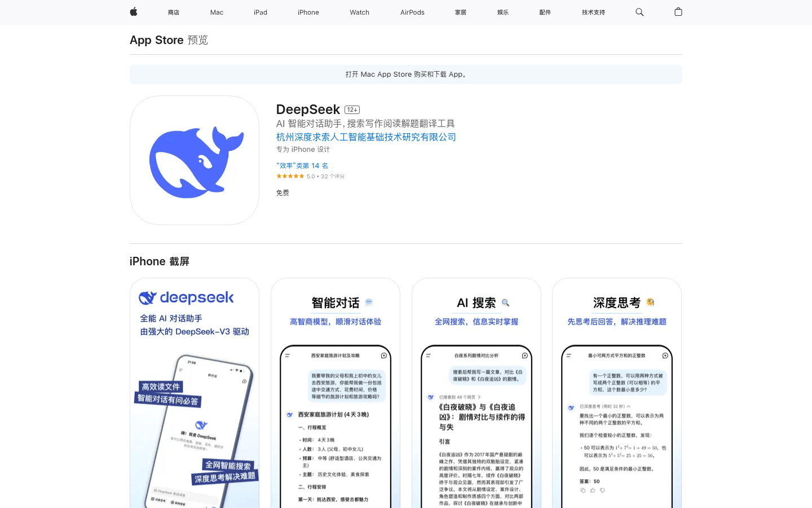Viewport: 812px width, 508px height.
Task: Open the iPhone menu item
Action: pos(308,12)
